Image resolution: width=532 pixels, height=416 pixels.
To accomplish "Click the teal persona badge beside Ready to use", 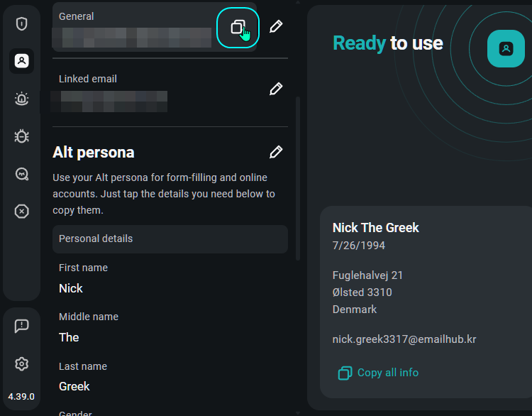I will [x=506, y=49].
